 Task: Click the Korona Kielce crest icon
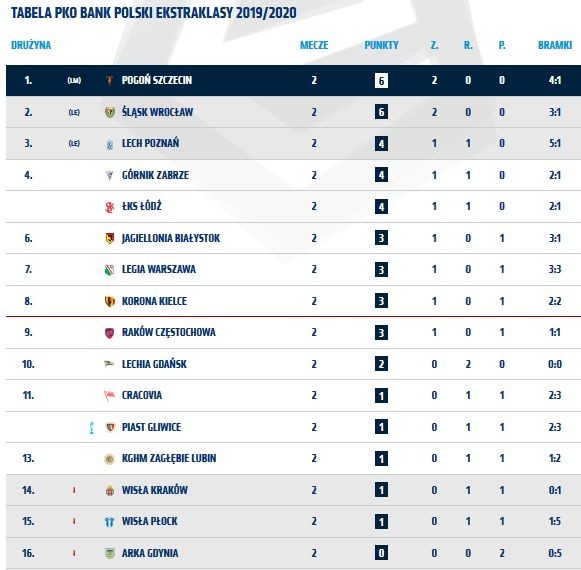coord(110,301)
